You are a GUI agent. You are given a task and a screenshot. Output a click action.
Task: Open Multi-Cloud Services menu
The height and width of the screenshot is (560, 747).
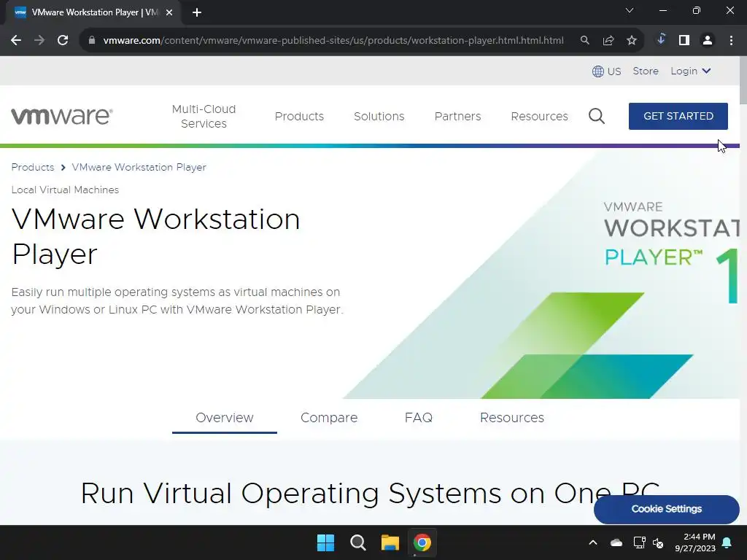coord(204,116)
